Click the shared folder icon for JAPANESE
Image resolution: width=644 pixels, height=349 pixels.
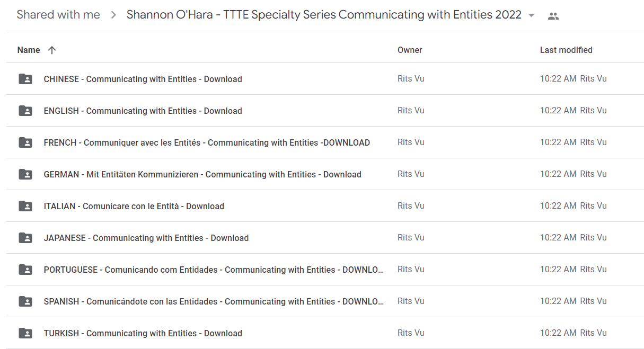pos(25,238)
